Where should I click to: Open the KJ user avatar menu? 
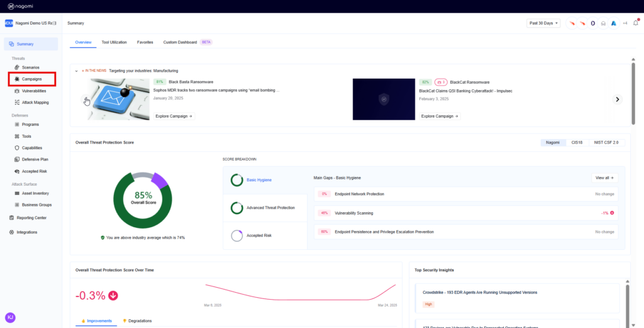point(10,317)
